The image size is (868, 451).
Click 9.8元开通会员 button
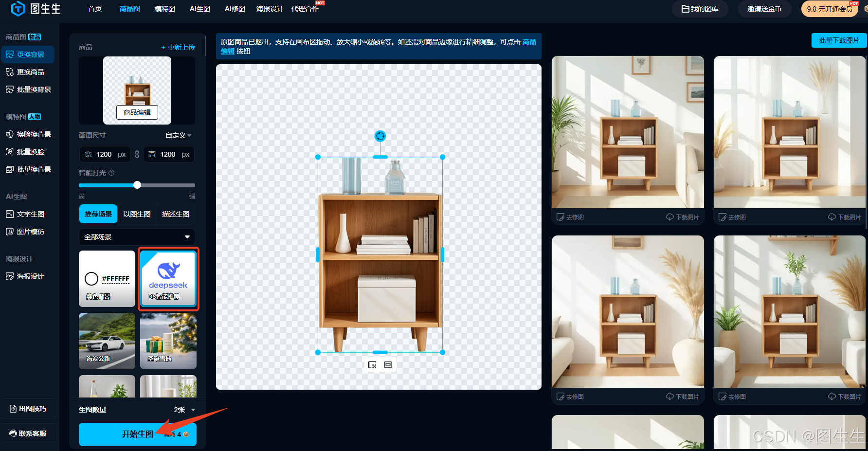click(x=830, y=9)
